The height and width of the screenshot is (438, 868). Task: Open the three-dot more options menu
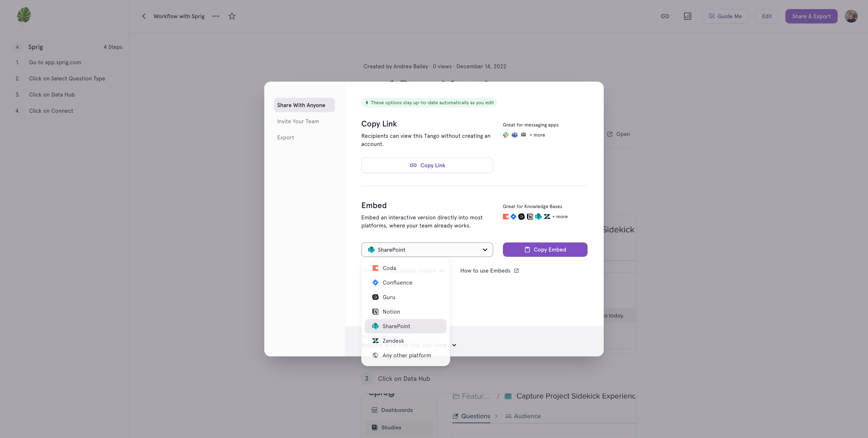point(216,16)
